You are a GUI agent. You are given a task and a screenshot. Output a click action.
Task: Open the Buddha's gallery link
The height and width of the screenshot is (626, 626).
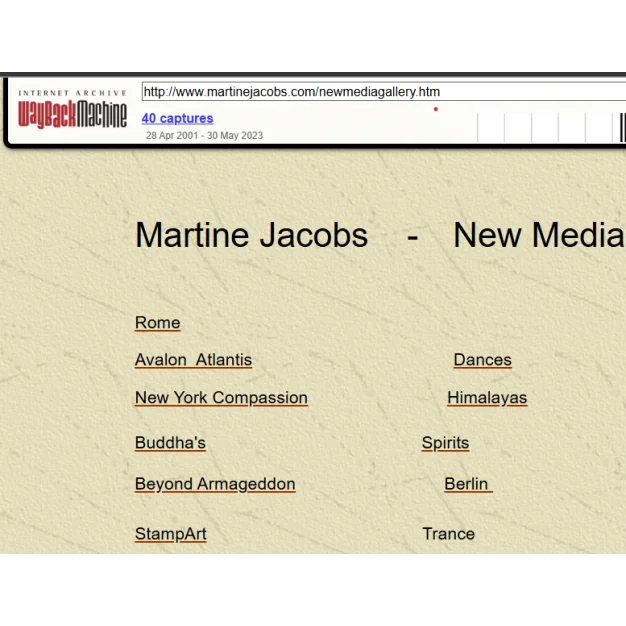pyautogui.click(x=170, y=443)
